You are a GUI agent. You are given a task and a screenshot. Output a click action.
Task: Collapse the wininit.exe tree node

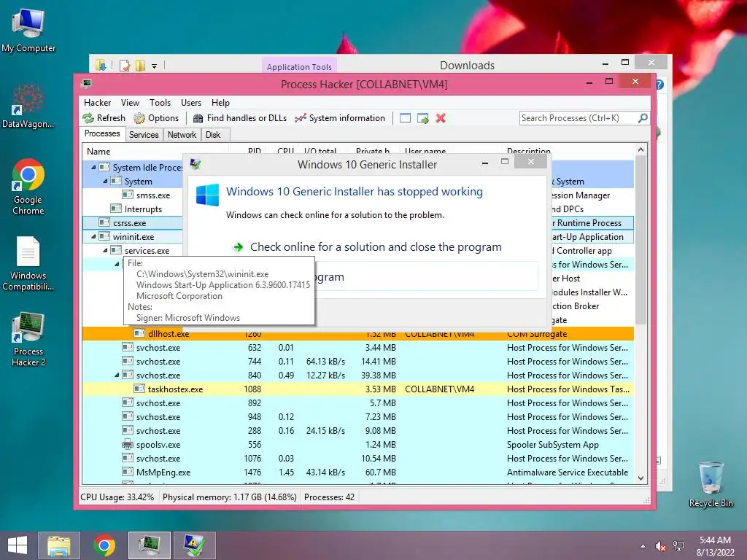pos(93,236)
